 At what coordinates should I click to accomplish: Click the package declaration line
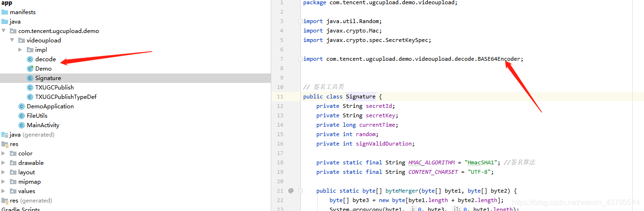pyautogui.click(x=380, y=2)
